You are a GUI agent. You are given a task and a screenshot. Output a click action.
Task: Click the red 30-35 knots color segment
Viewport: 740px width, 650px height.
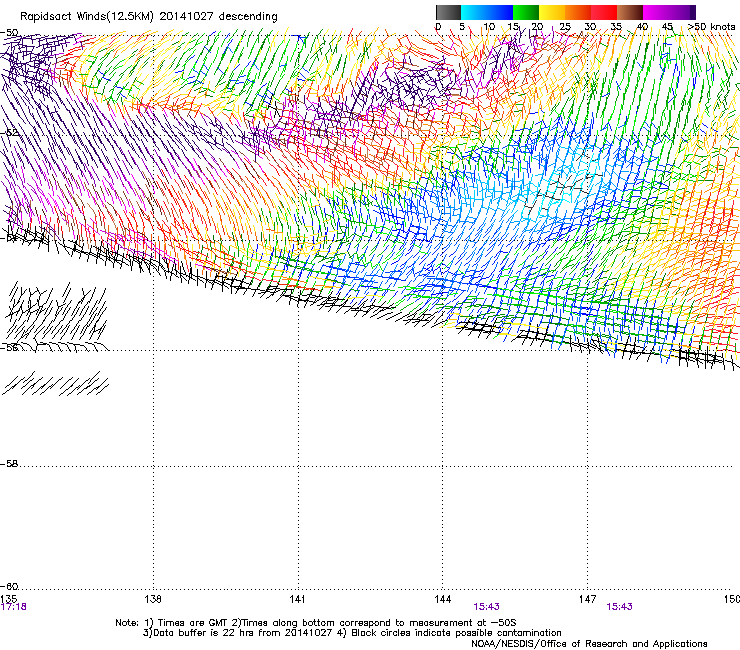[604, 12]
